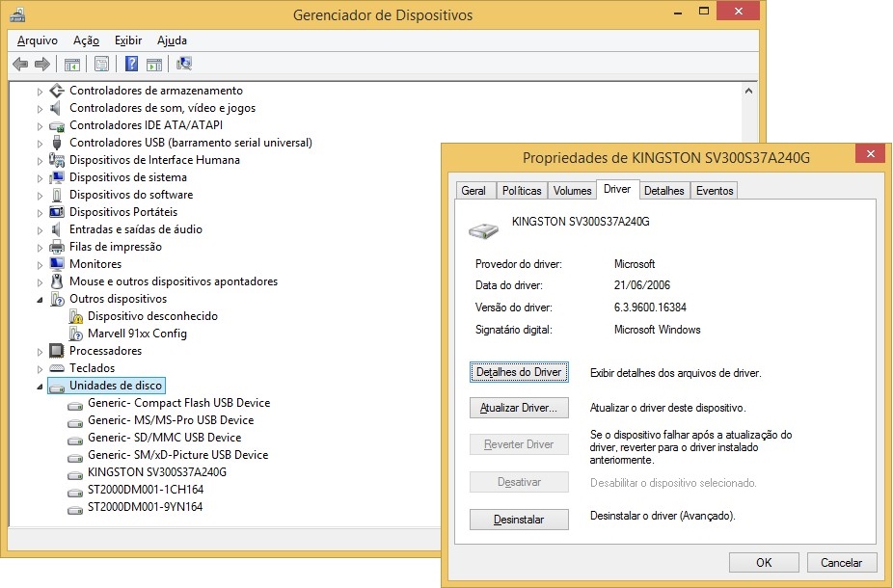Click the speaker icon for Controladores de som
Image resolution: width=893 pixels, height=588 pixels.
coord(56,108)
